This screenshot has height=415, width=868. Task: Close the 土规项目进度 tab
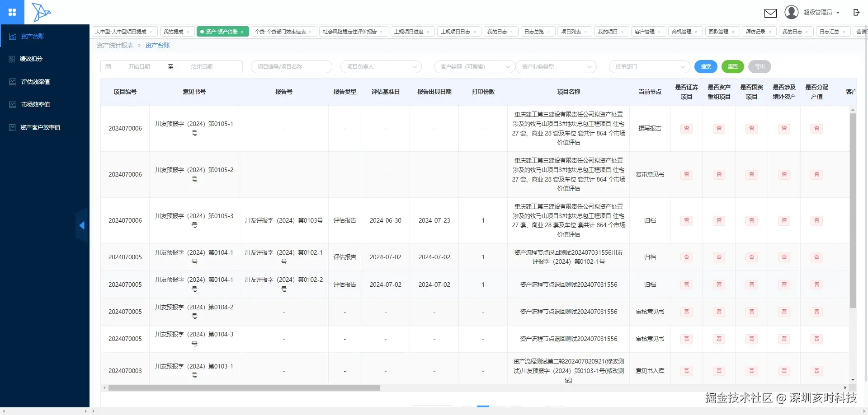[x=428, y=32]
